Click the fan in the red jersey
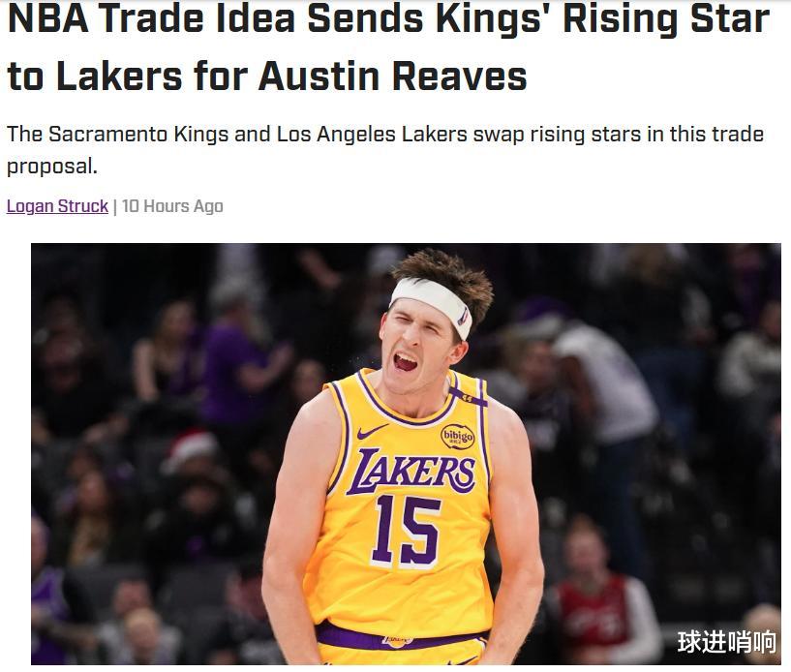Viewport: 791px width, 672px height. point(597,591)
